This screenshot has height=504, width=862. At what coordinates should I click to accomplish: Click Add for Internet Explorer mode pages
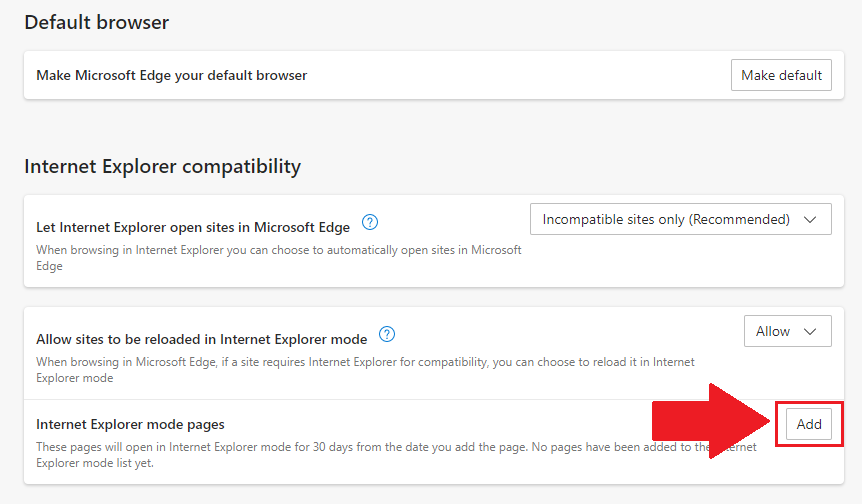[809, 424]
